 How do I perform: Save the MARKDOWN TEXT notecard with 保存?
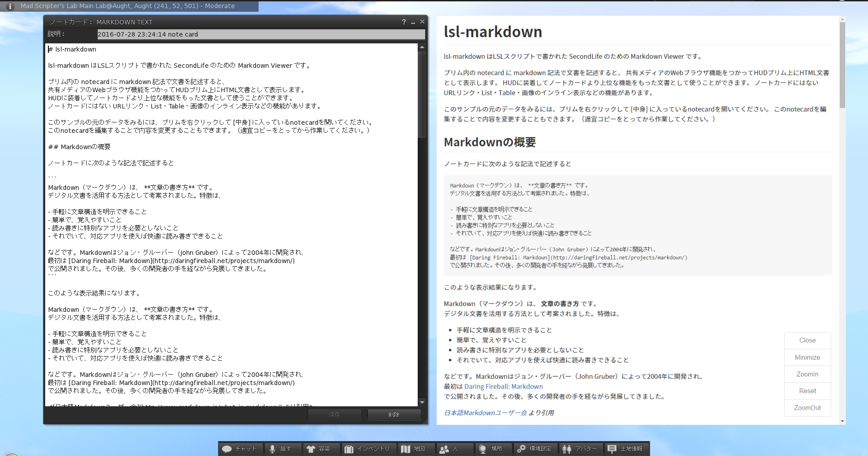(335, 414)
